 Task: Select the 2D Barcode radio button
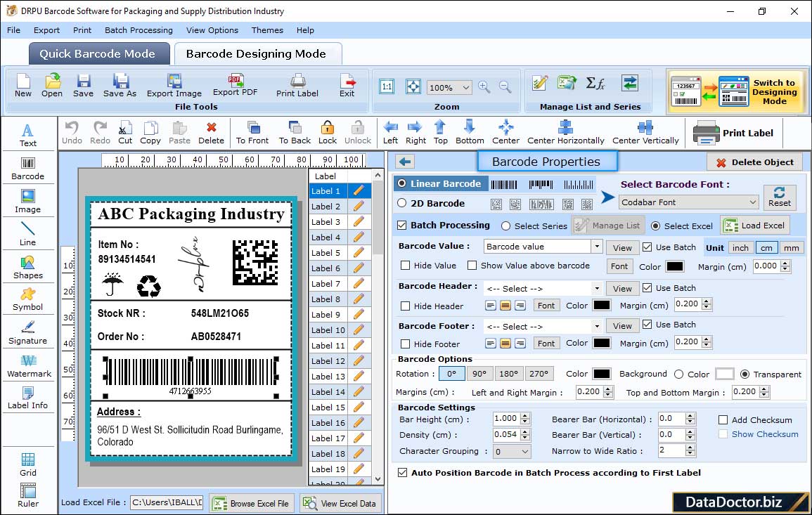pyautogui.click(x=402, y=203)
